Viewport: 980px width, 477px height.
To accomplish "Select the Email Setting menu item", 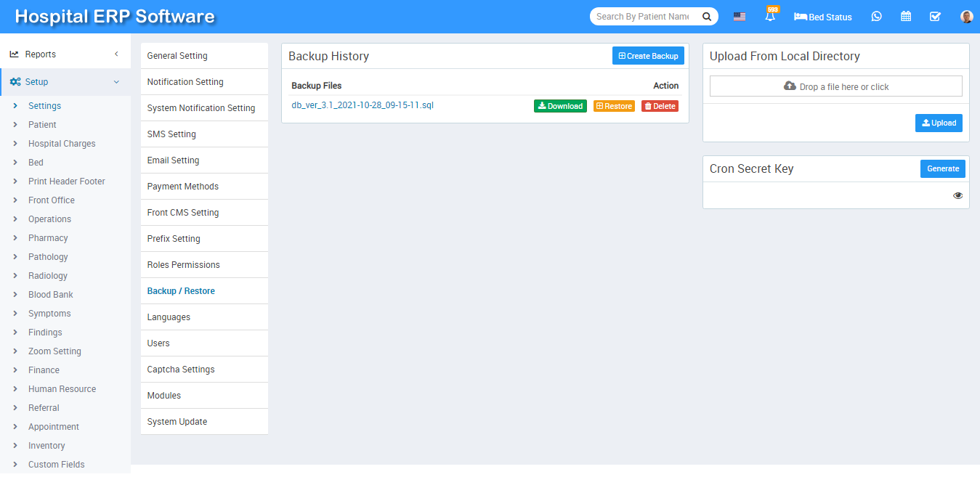I will point(173,160).
